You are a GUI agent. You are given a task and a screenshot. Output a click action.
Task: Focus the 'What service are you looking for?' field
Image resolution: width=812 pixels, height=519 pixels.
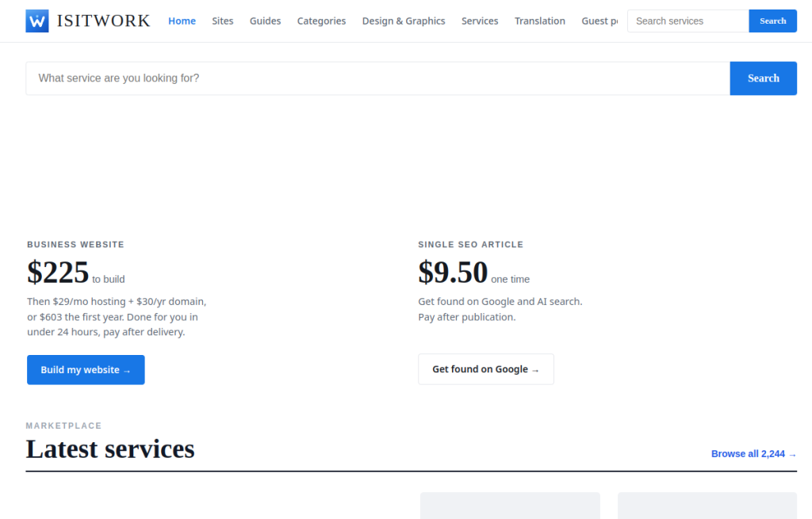coord(378,78)
